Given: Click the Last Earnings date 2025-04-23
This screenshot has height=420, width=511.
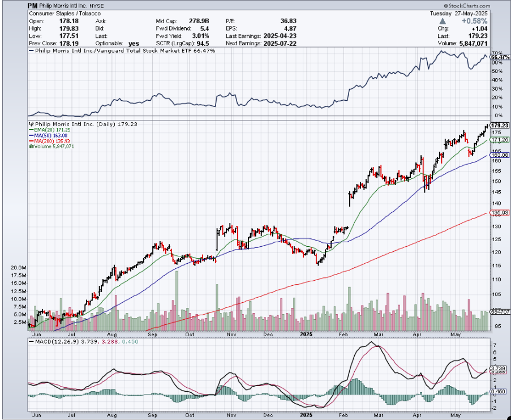Looking at the screenshot, I should click(280, 36).
